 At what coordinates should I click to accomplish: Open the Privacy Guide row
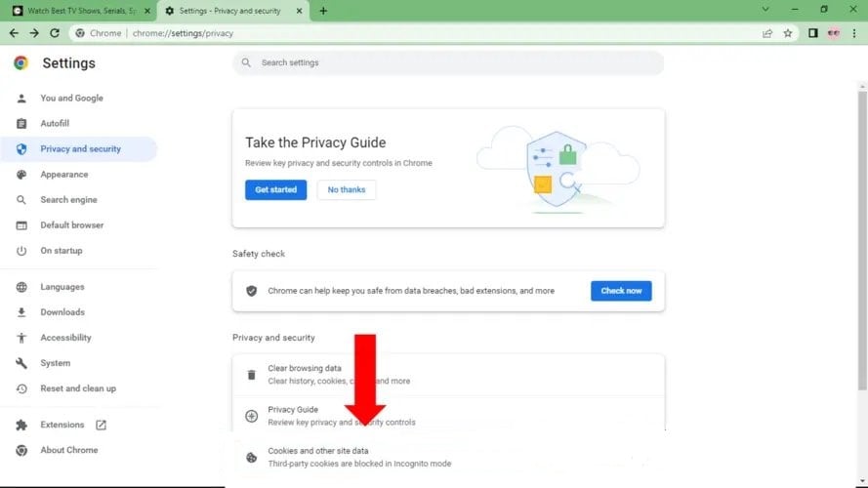[448, 416]
